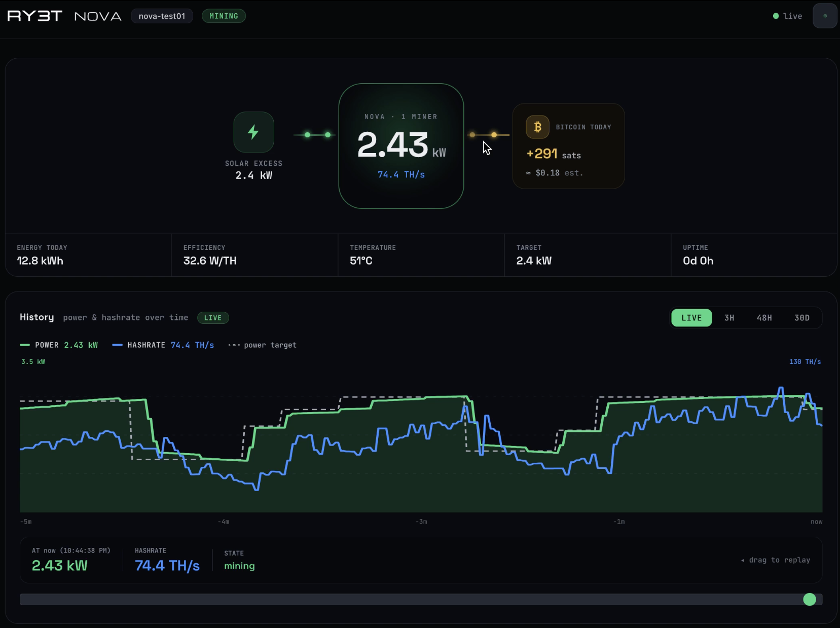
Task: Click the HASHRATE 74.4 TH/s readout below chart
Action: click(x=167, y=560)
